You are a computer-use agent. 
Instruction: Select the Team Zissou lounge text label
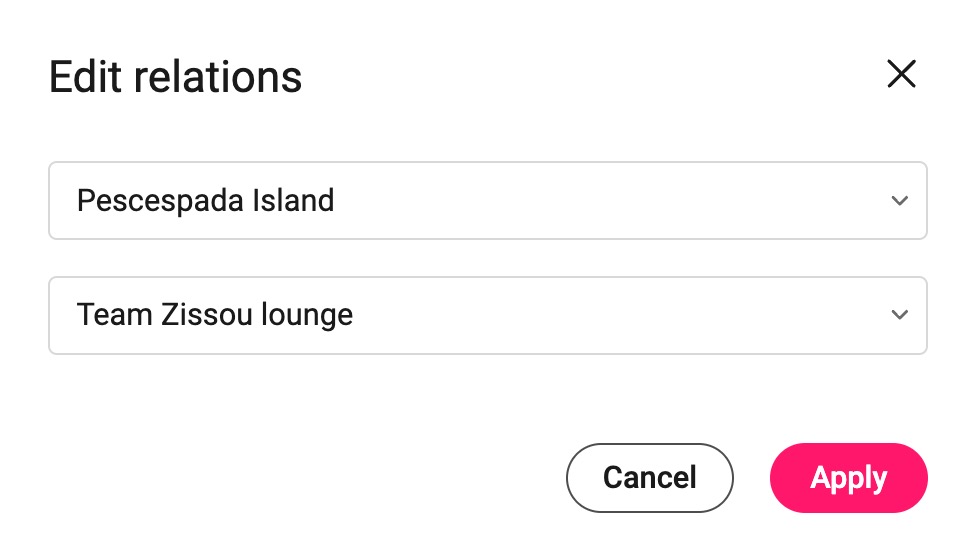(x=215, y=315)
